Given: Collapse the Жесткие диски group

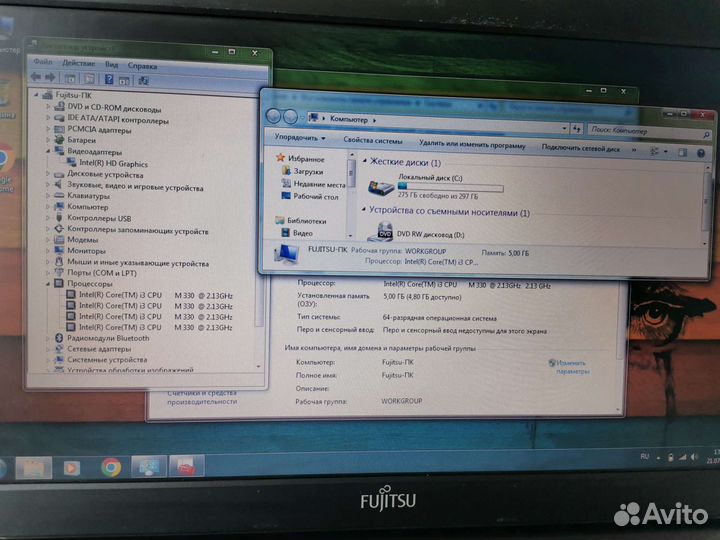Looking at the screenshot, I should [365, 161].
